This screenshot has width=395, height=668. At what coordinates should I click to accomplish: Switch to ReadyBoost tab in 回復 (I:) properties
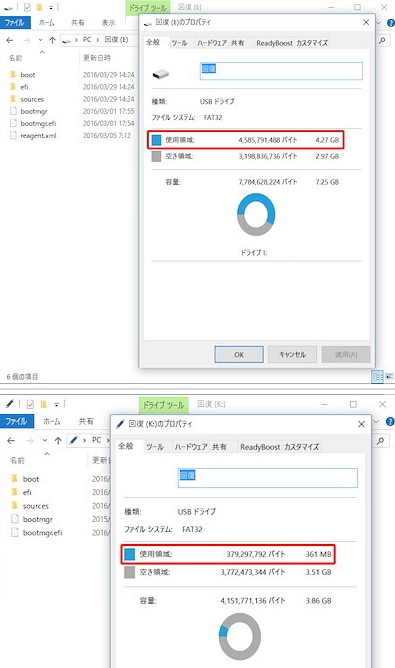[x=274, y=43]
